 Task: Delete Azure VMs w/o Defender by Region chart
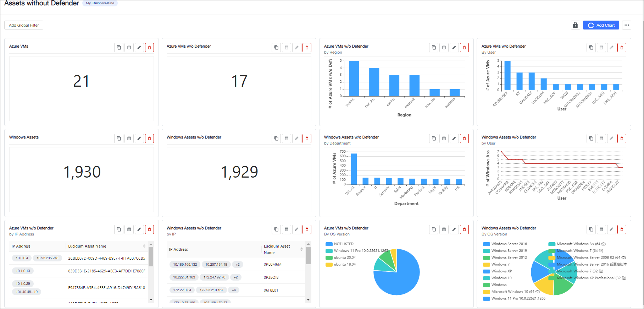coord(465,48)
